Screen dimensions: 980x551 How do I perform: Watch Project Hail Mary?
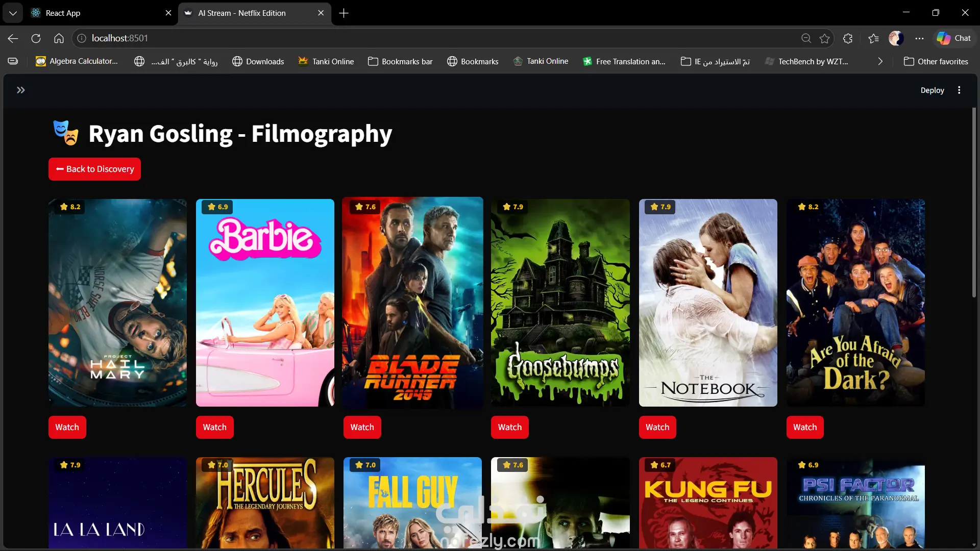67,427
